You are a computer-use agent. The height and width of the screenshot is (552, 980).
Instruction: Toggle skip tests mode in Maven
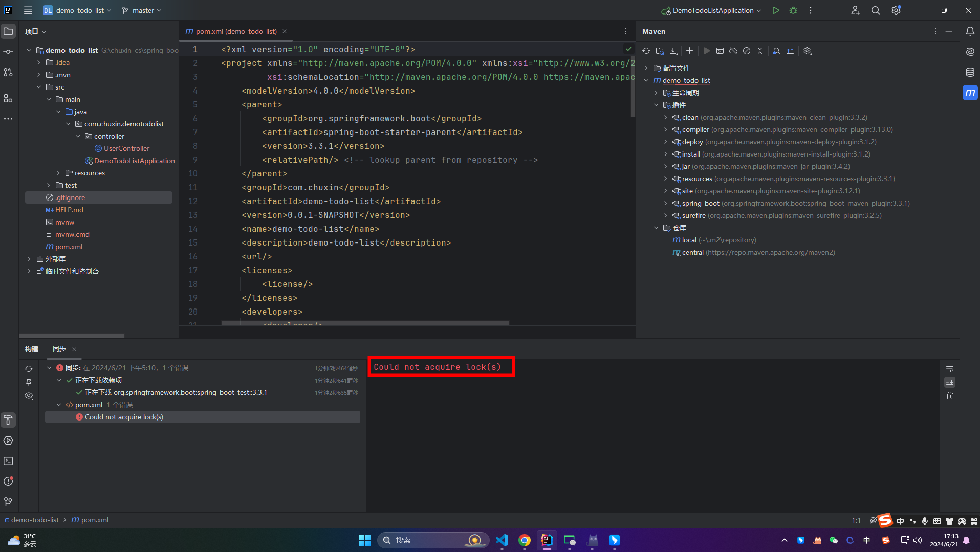tap(747, 51)
